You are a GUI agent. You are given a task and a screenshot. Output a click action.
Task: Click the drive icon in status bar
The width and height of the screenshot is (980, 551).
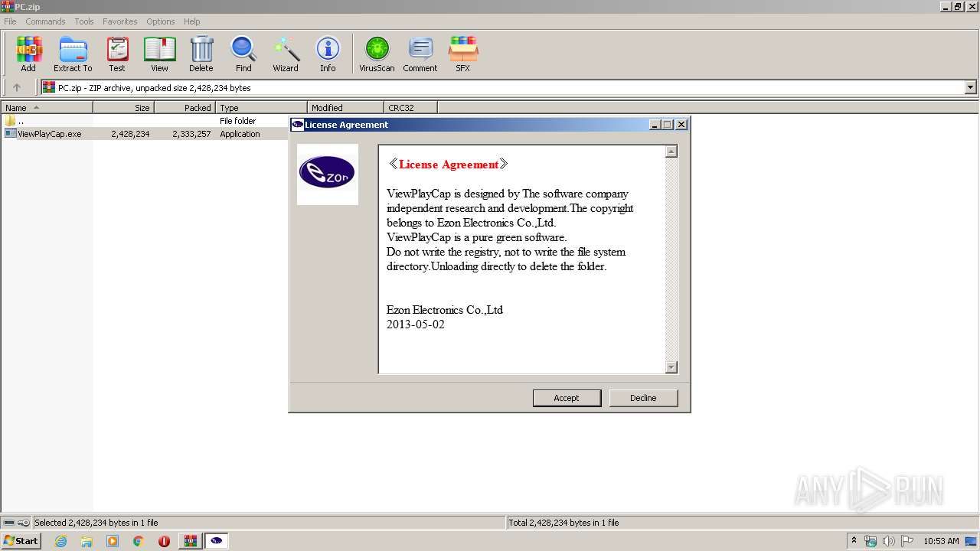pos(9,523)
